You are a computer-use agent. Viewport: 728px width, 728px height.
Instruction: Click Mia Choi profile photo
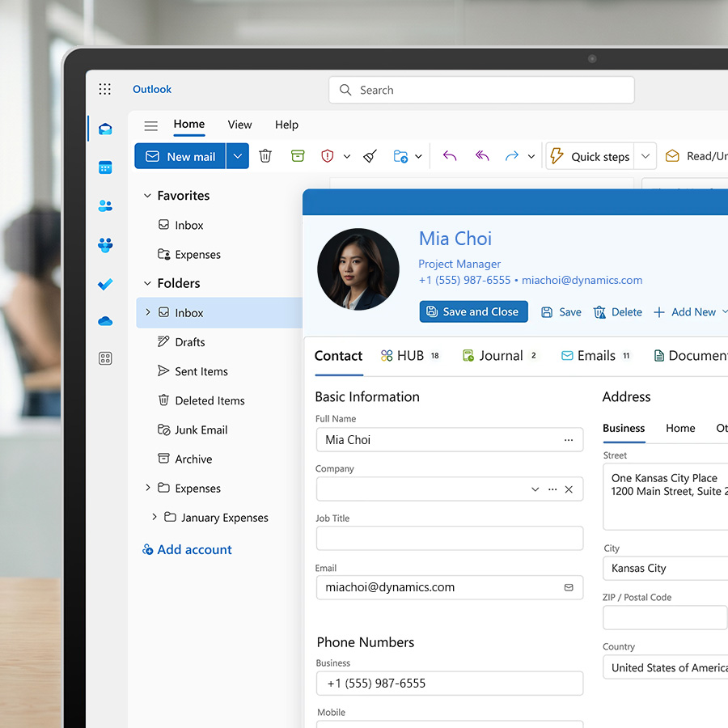358,269
